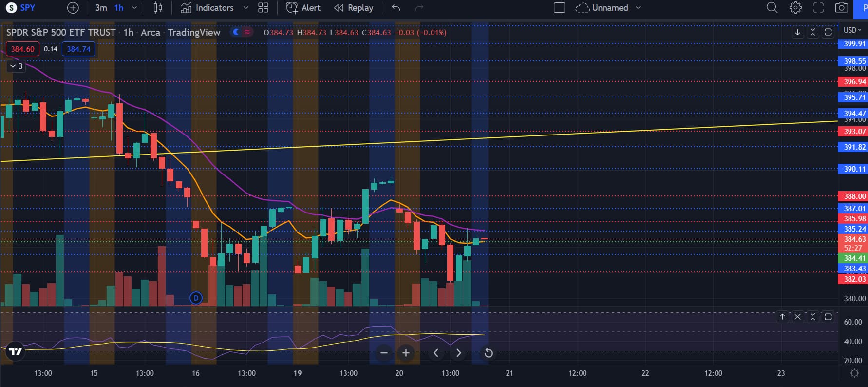
Task: Open the chart layout selector square icon
Action: point(560,8)
